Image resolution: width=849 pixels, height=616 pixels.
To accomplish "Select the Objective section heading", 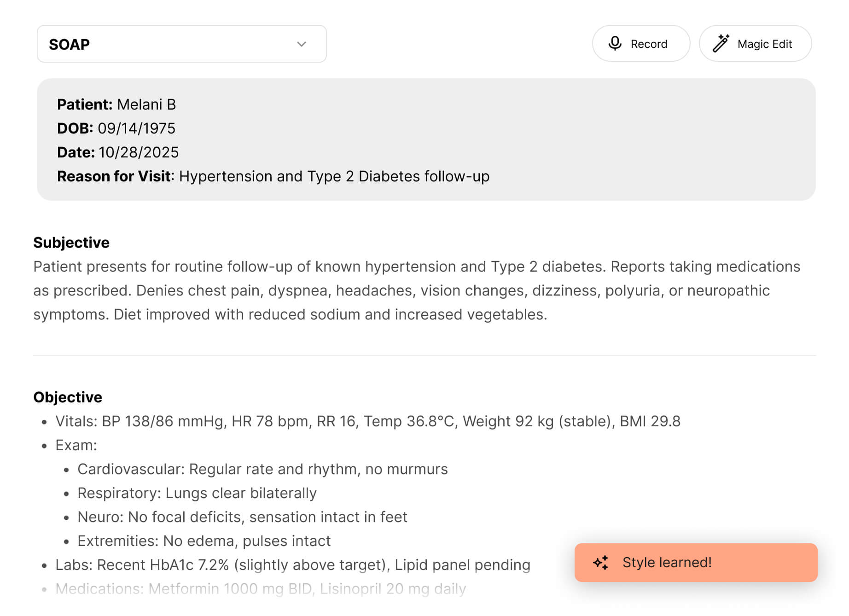I will [x=68, y=397].
